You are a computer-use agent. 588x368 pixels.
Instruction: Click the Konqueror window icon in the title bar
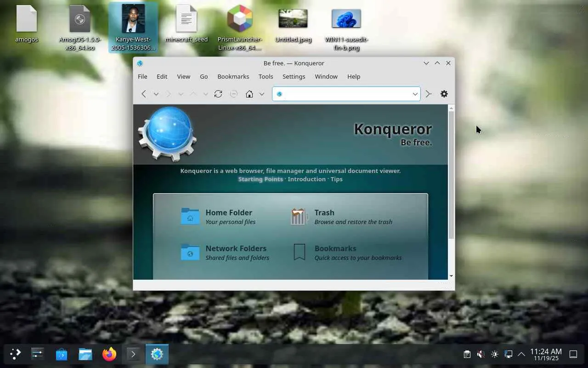pos(140,63)
